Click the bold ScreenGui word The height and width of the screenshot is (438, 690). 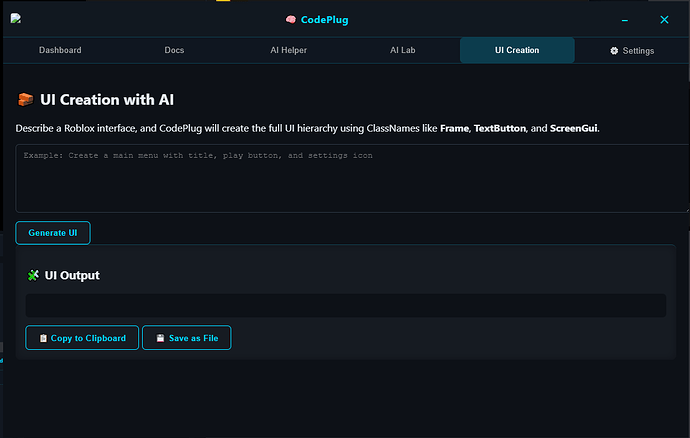click(573, 129)
